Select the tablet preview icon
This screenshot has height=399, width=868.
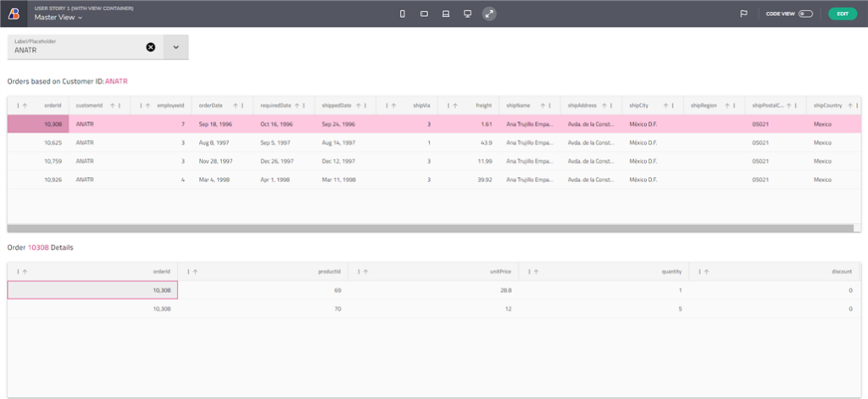coord(424,14)
